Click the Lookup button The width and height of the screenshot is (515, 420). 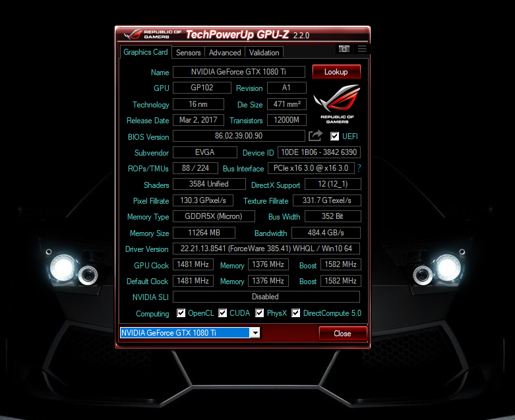(x=336, y=72)
